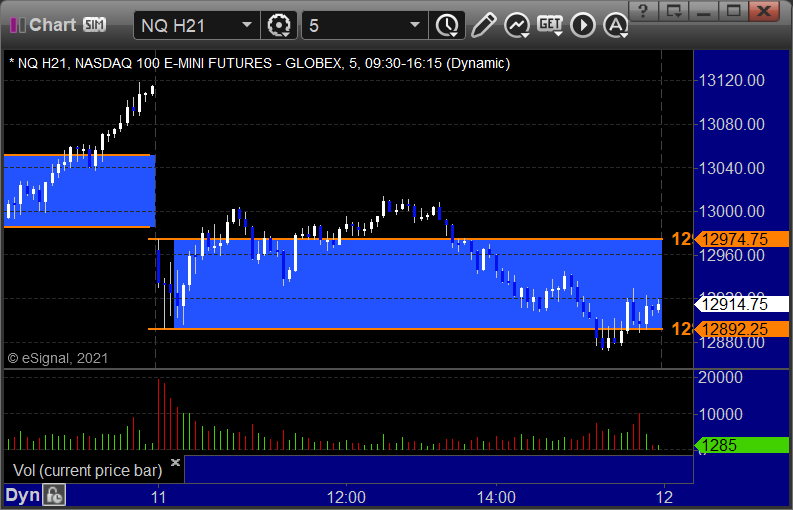The height and width of the screenshot is (510, 793).
Task: Click the Dyn scaling label
Action: click(x=22, y=495)
